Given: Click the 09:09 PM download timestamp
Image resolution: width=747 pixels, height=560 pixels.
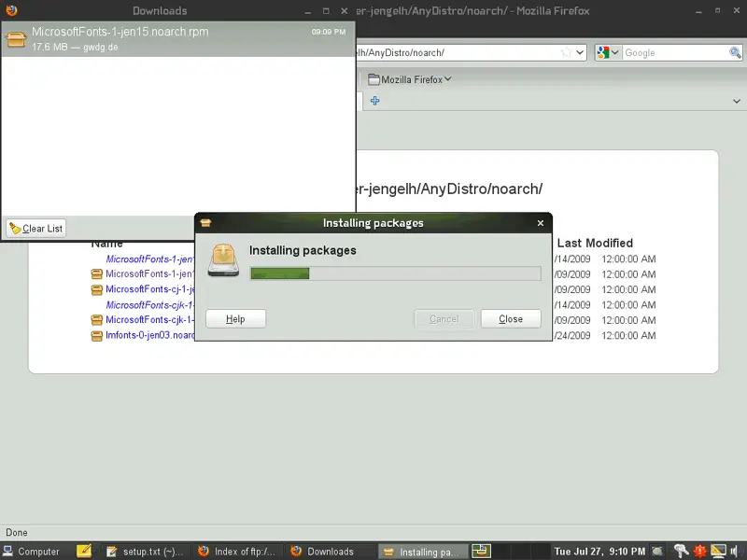Looking at the screenshot, I should point(329,32).
